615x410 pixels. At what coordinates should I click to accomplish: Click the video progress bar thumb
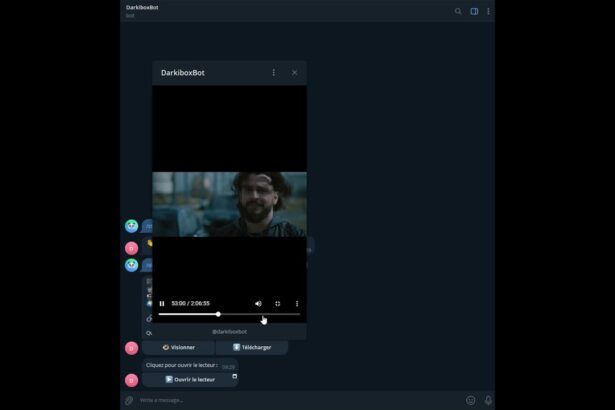click(x=218, y=314)
